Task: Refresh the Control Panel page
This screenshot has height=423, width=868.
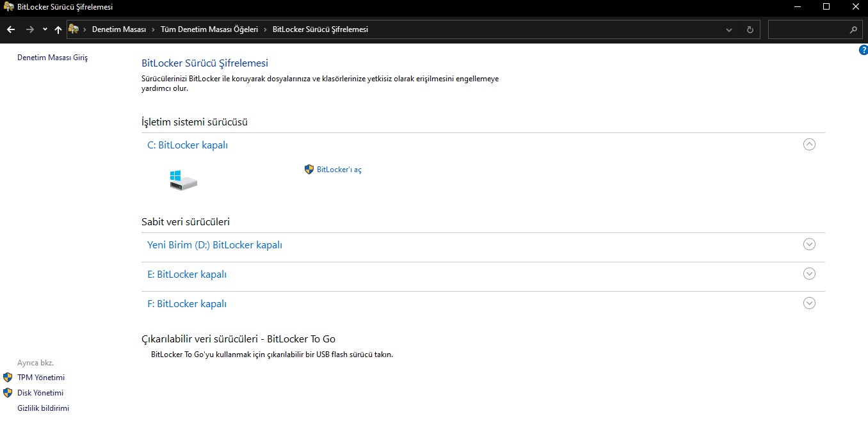Action: tap(750, 29)
